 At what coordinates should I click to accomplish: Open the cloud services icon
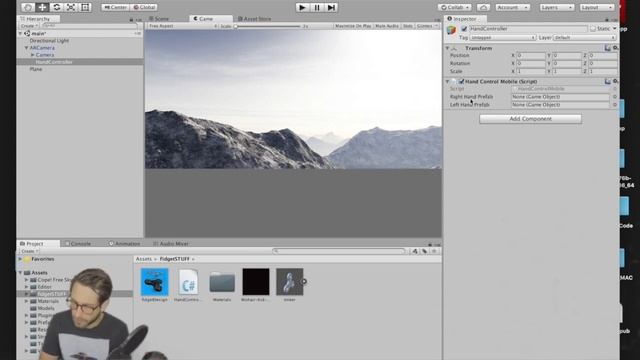point(483,7)
